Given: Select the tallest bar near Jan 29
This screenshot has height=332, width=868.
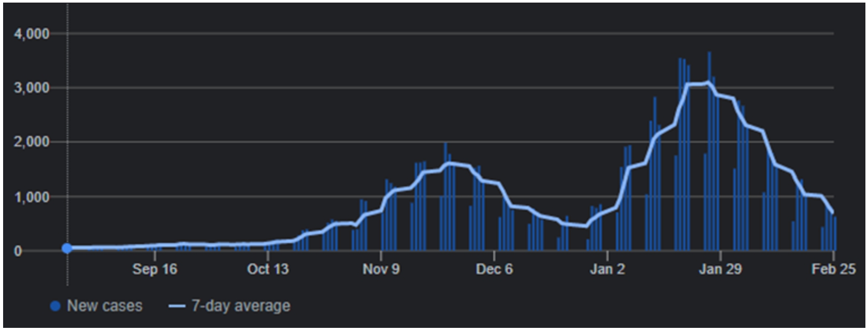Looking at the screenshot, I should click(x=710, y=151).
